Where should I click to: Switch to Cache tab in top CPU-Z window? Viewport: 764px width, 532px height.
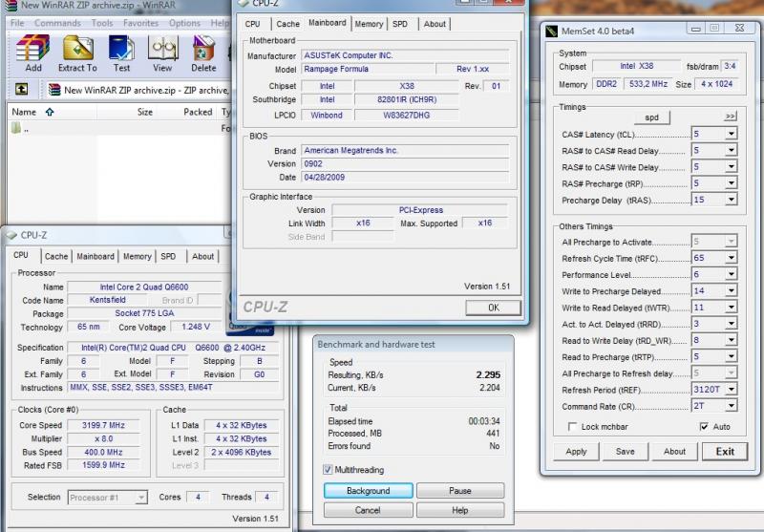coord(288,24)
